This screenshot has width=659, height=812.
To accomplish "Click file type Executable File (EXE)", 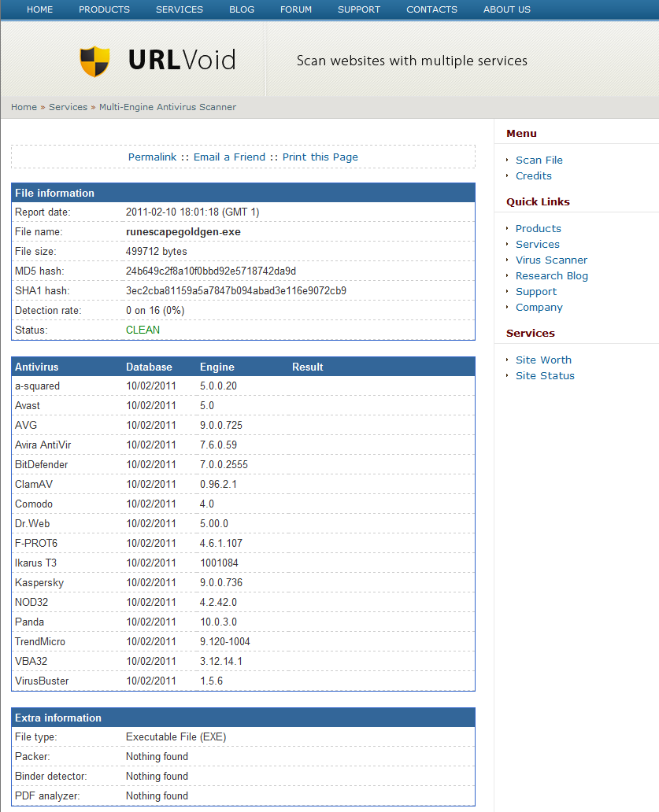I will [176, 737].
